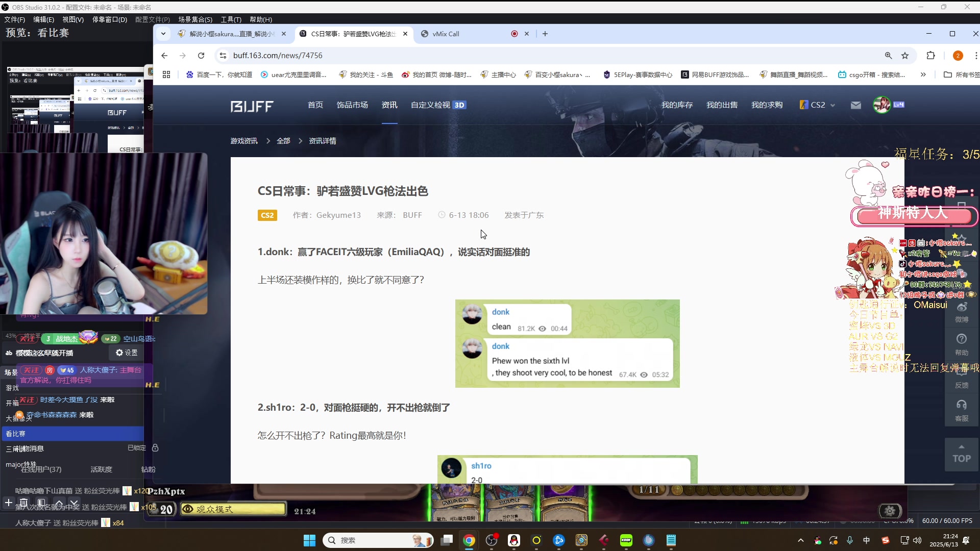Viewport: 980px width, 551px height.
Task: Move scene up with the up arrow
Action: (x=59, y=503)
